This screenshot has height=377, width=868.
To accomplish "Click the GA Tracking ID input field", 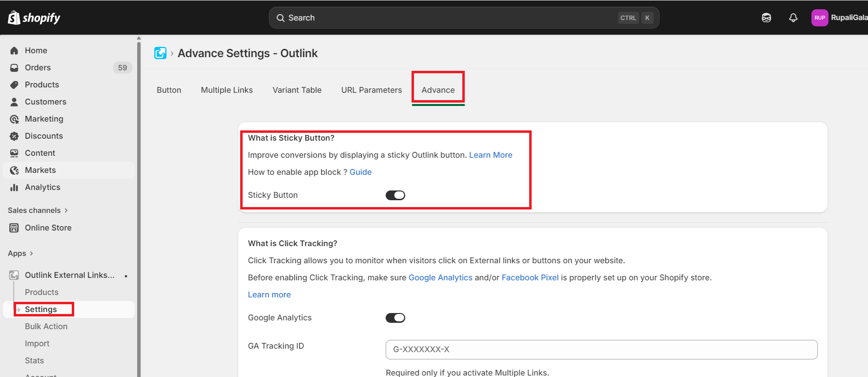I will (601, 350).
